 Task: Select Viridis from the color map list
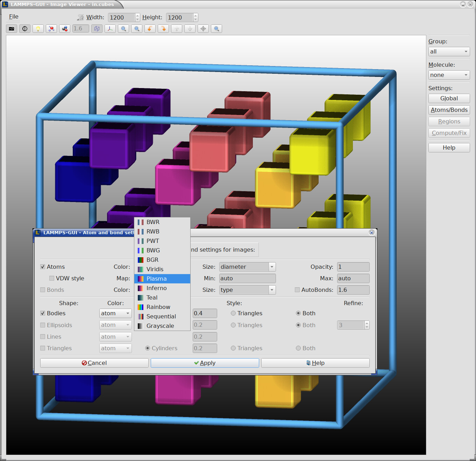click(x=155, y=269)
